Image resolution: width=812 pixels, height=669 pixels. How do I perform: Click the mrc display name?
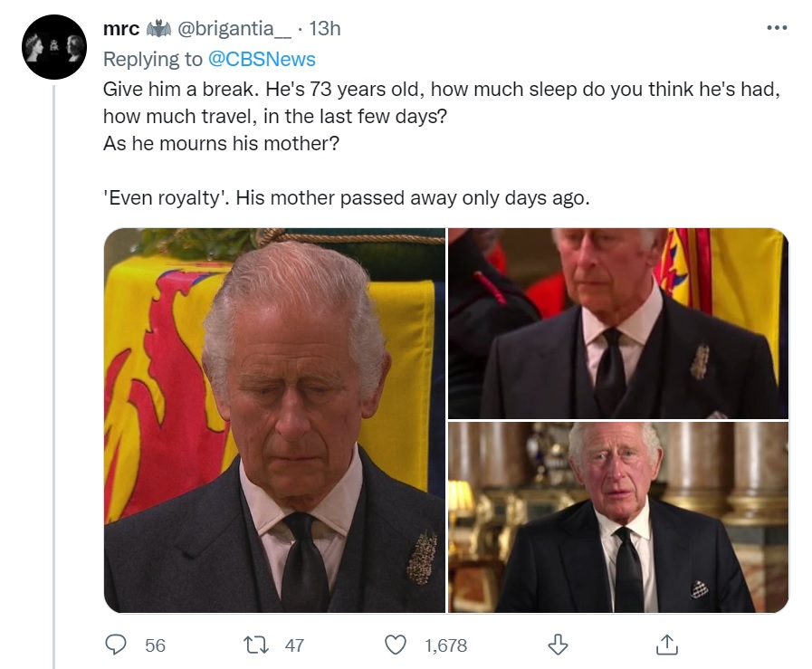[121, 28]
